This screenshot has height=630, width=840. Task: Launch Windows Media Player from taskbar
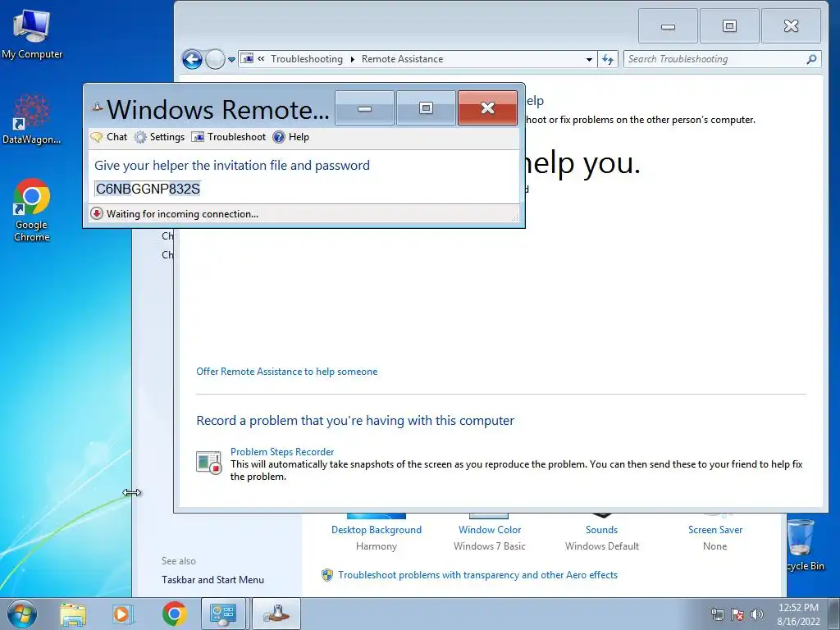click(122, 614)
